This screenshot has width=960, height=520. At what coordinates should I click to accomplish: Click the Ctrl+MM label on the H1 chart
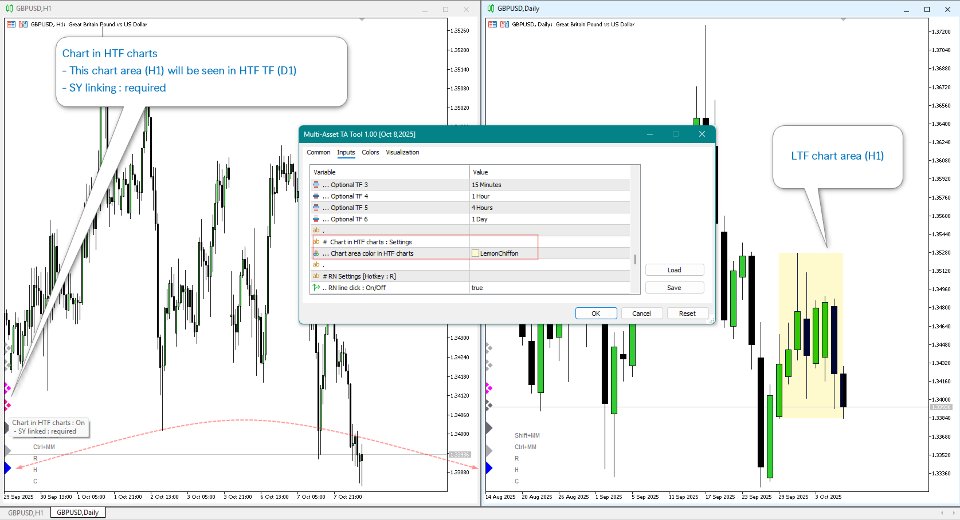[x=44, y=447]
